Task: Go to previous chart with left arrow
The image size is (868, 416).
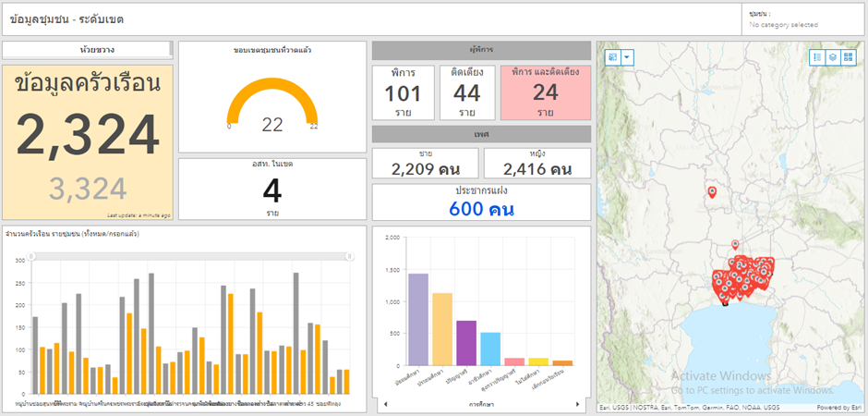Action: pos(385,404)
